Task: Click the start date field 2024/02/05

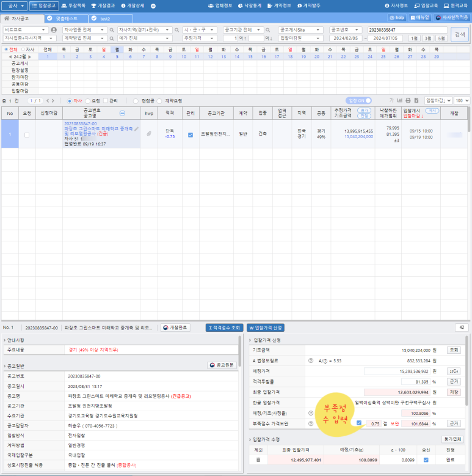Action: pyautogui.click(x=346, y=38)
